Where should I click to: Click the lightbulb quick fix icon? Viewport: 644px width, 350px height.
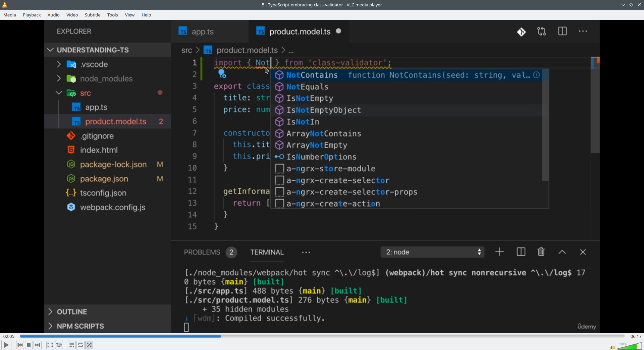click(222, 74)
